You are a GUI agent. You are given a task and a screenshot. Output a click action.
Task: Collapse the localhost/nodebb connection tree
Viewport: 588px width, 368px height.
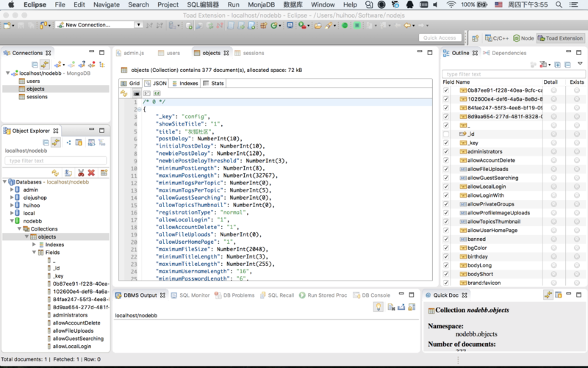(x=8, y=73)
